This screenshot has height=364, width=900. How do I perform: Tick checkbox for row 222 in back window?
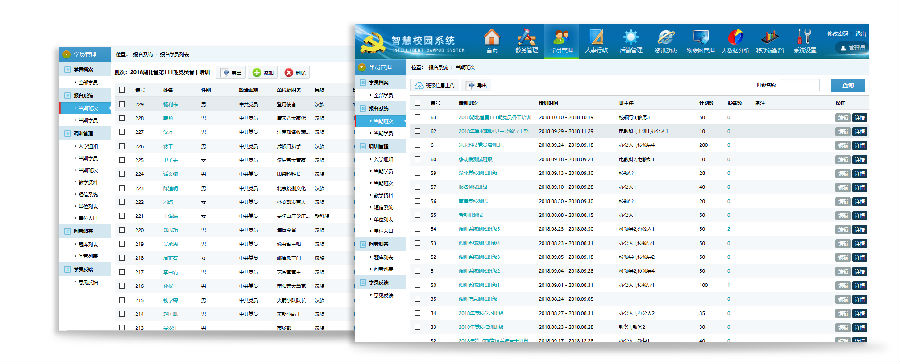(122, 202)
